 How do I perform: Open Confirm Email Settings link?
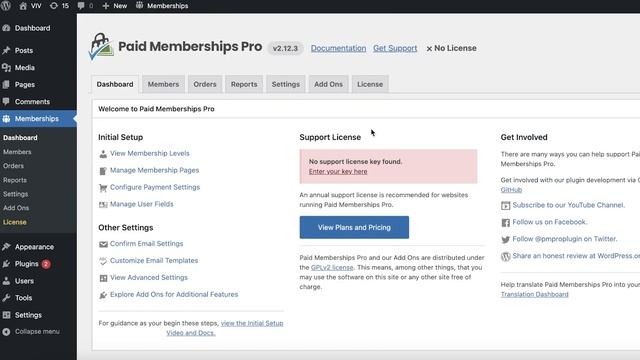click(147, 244)
